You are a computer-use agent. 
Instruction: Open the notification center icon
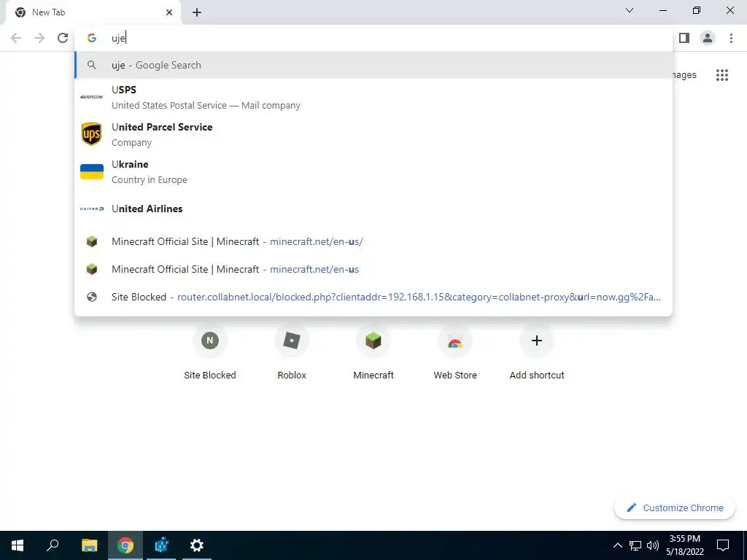[723, 545]
